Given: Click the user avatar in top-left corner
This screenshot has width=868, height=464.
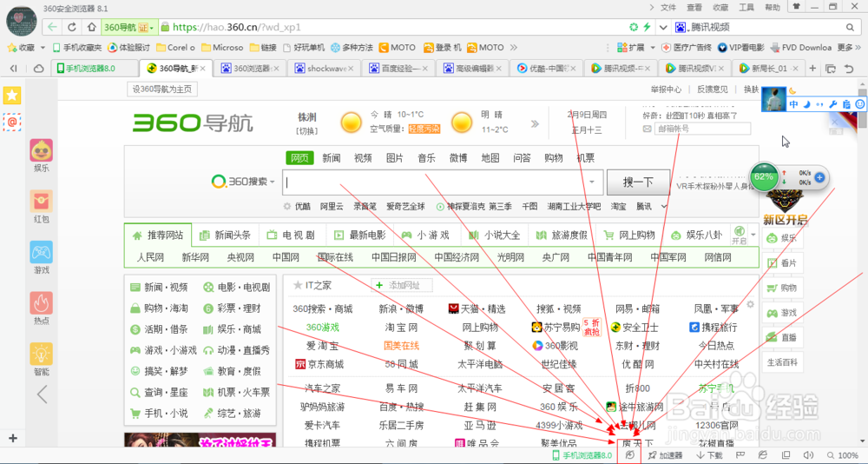Looking at the screenshot, I should pos(22,22).
